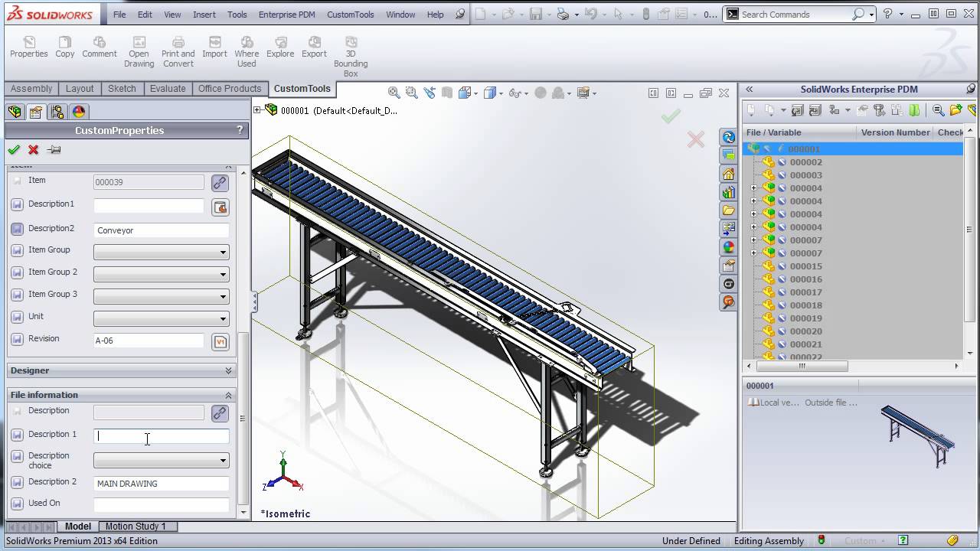
Task: Open the Unit dropdown
Action: (x=161, y=318)
